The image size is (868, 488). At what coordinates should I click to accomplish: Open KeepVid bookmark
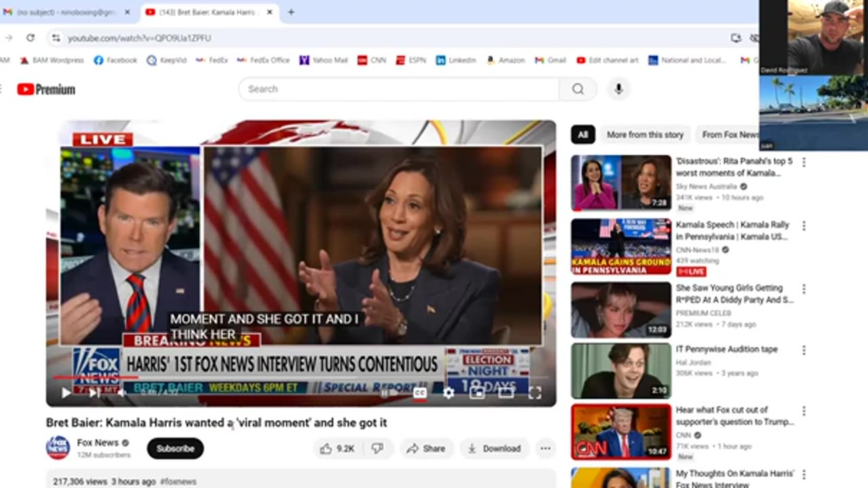(x=167, y=60)
